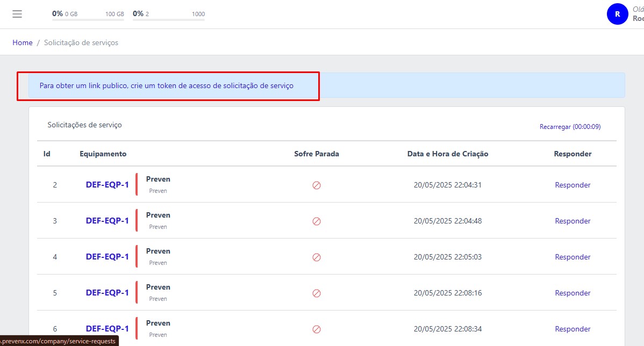644x346 pixels.
Task: Click the usage bar showing 2 of 1000
Action: pos(169,19)
